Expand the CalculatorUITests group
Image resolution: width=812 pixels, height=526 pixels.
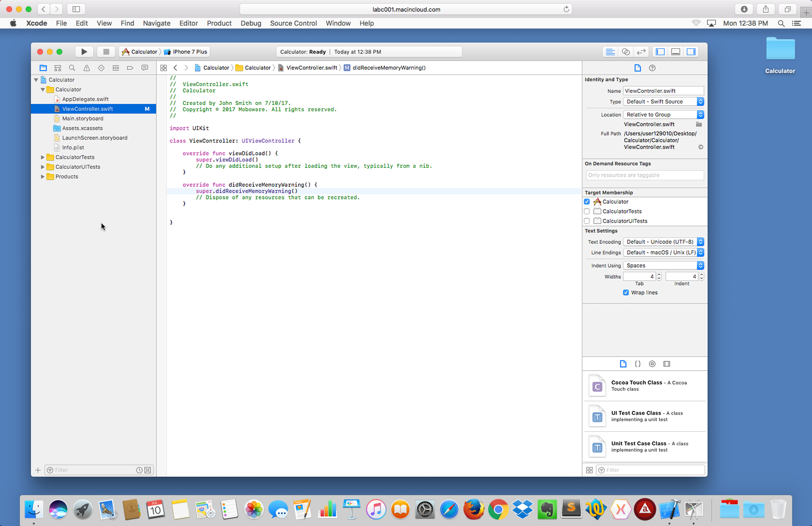43,167
